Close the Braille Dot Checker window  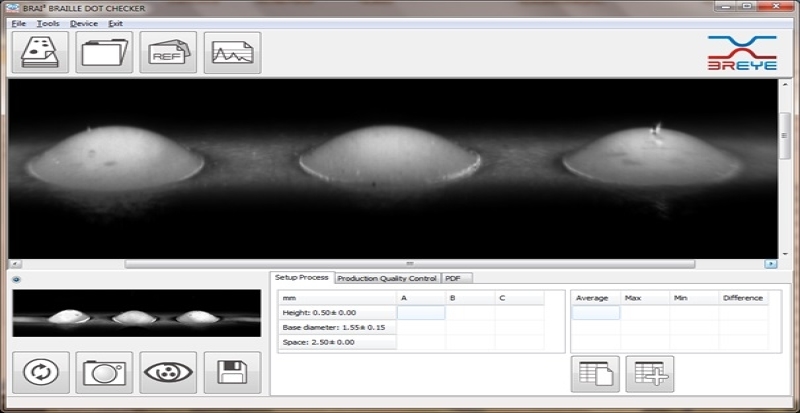(776, 6)
